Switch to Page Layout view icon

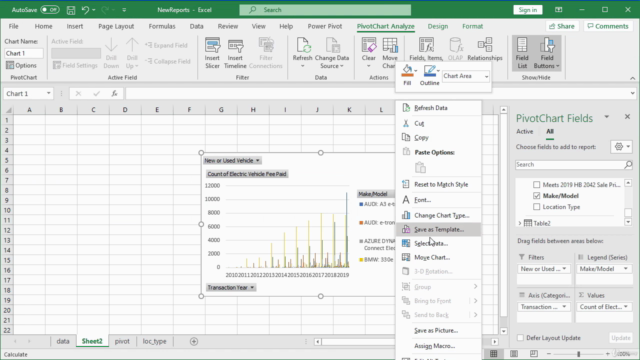[x=514, y=353]
